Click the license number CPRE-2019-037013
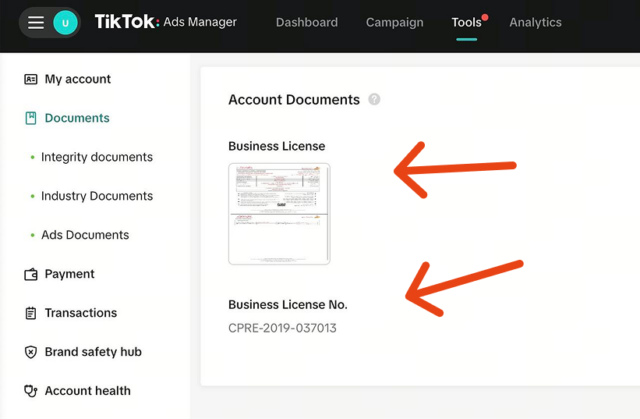 click(x=282, y=328)
